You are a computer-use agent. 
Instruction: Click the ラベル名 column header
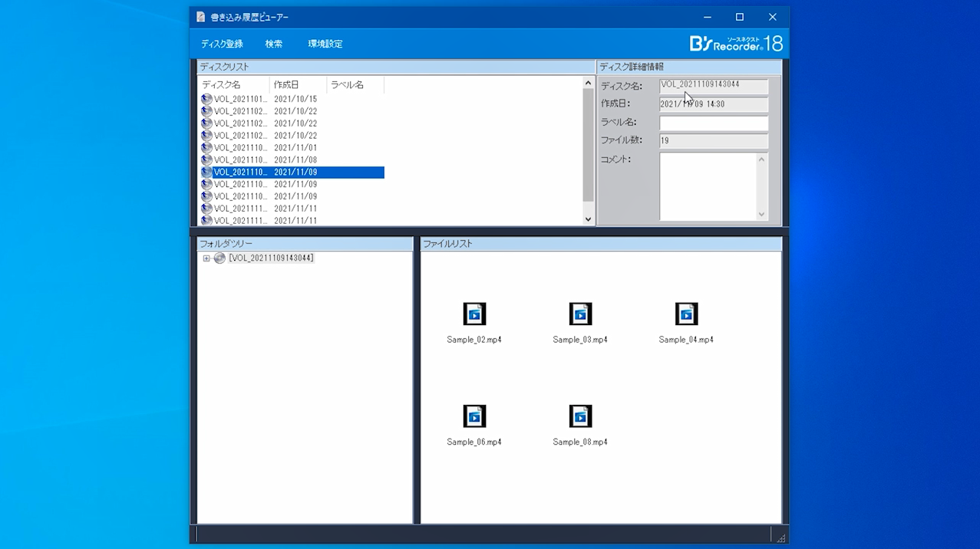(355, 84)
